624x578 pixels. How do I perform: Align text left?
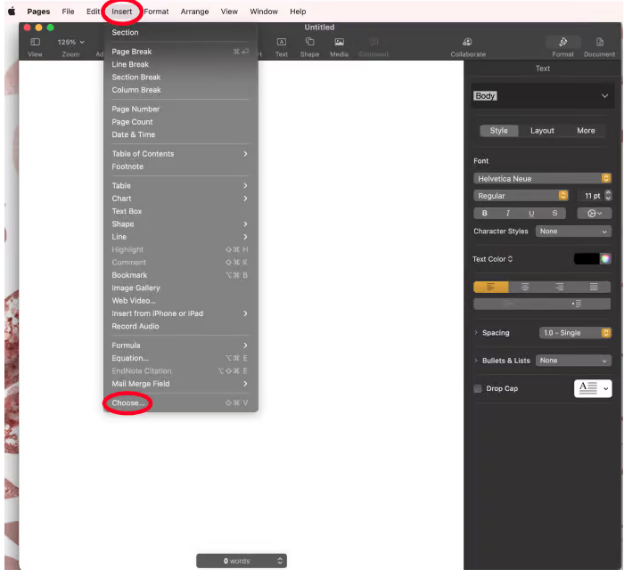point(491,287)
